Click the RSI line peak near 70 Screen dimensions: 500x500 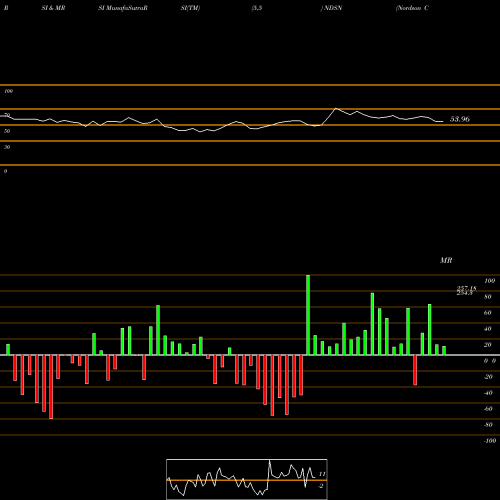click(336, 108)
